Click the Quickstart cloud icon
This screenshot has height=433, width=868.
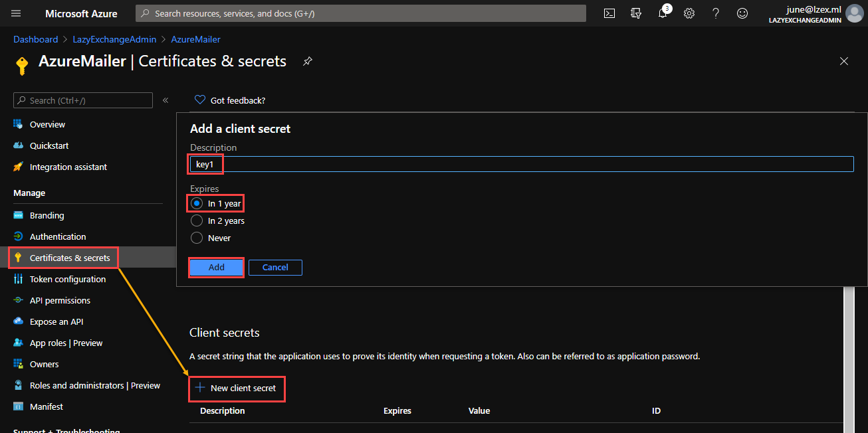pyautogui.click(x=18, y=145)
